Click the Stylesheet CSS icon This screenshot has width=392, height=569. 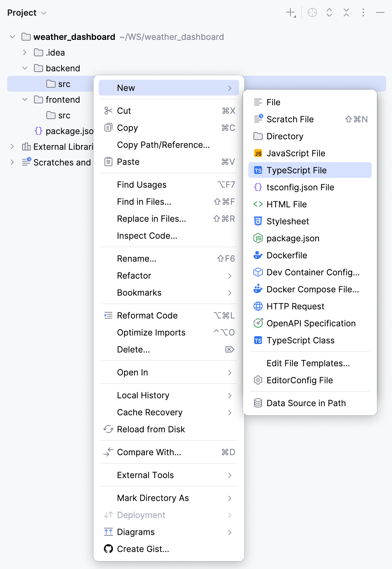pyautogui.click(x=258, y=221)
